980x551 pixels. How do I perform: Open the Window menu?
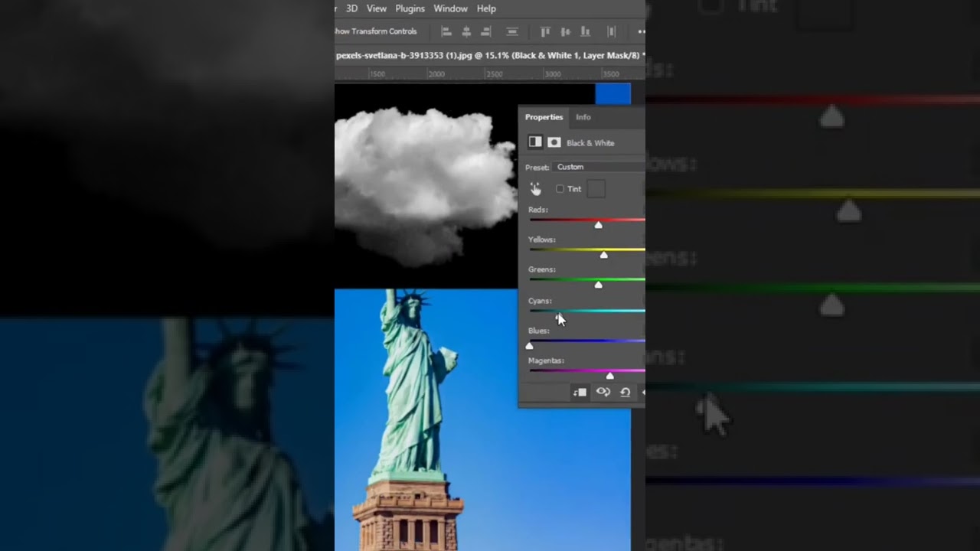point(450,8)
